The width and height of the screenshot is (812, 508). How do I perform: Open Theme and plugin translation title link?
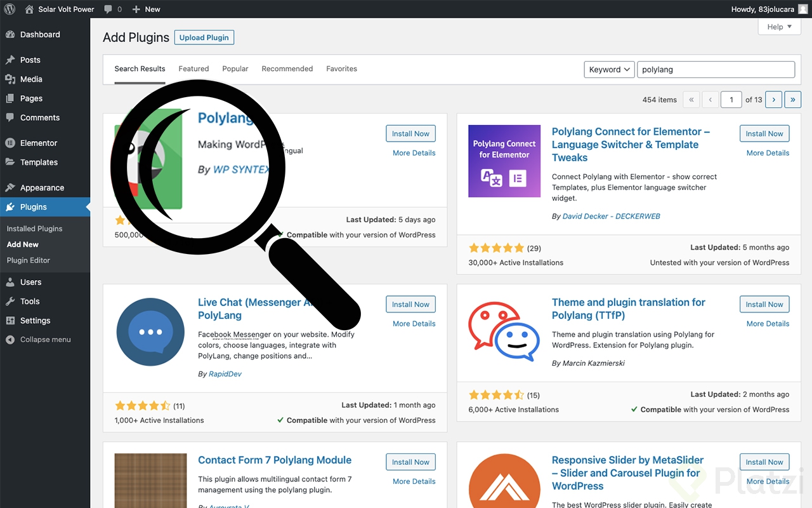pyautogui.click(x=628, y=309)
